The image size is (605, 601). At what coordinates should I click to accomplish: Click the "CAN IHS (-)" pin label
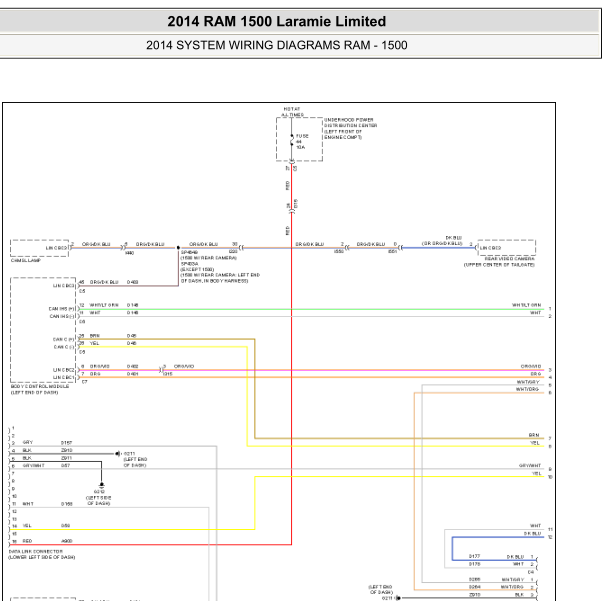[x=62, y=316]
